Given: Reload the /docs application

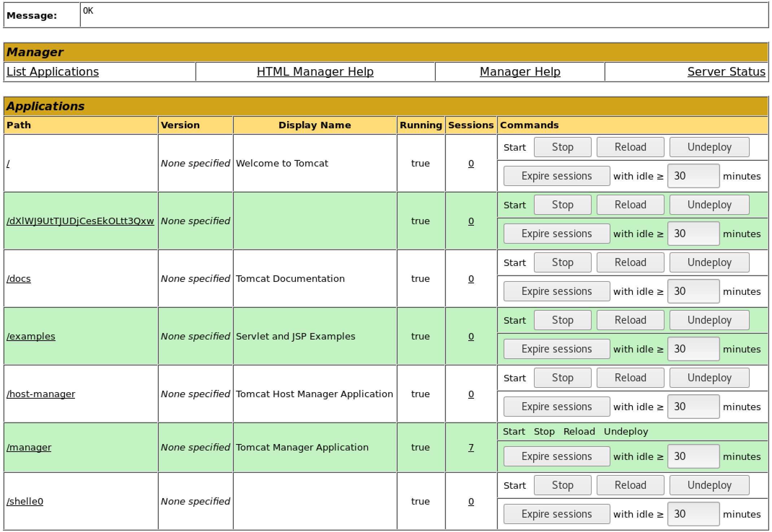Looking at the screenshot, I should coord(630,262).
